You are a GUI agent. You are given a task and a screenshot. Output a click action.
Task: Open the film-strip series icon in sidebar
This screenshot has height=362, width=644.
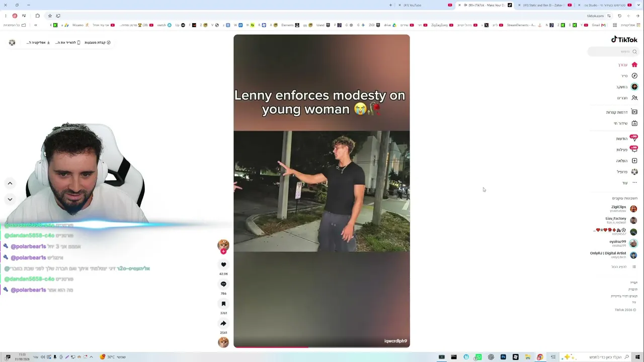point(634,112)
